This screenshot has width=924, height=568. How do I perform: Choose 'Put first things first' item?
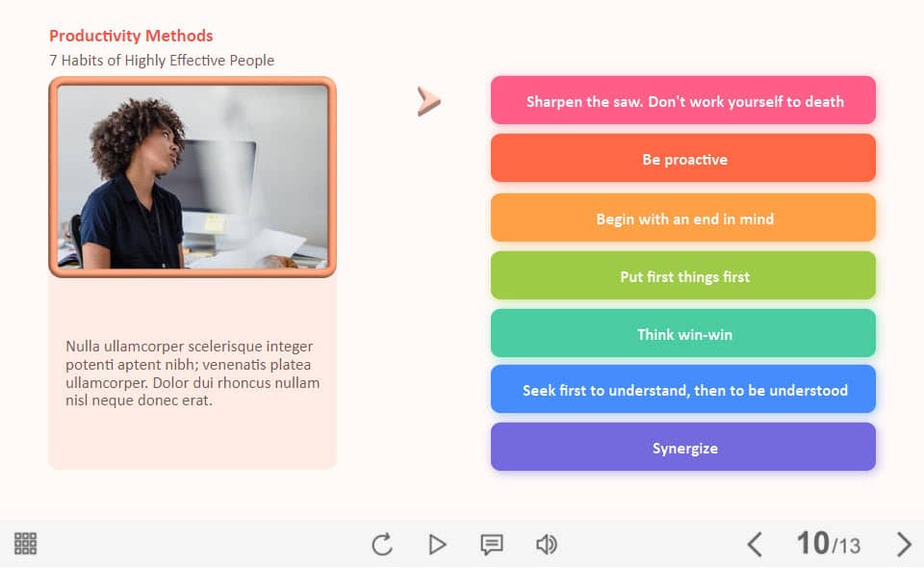pos(683,276)
